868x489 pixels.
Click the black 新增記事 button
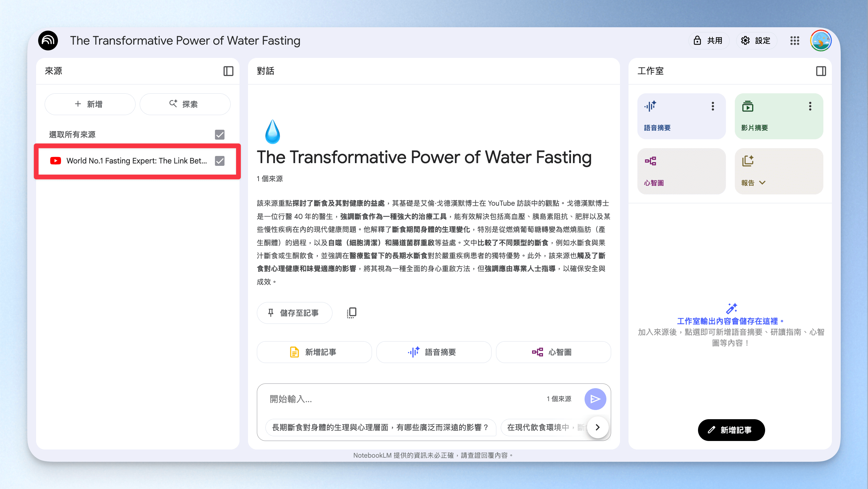click(x=731, y=430)
